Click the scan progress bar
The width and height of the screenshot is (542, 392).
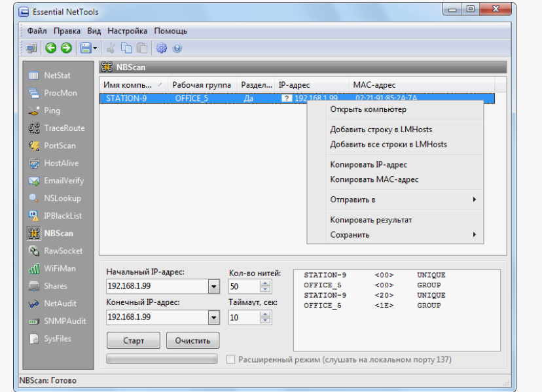(162, 359)
